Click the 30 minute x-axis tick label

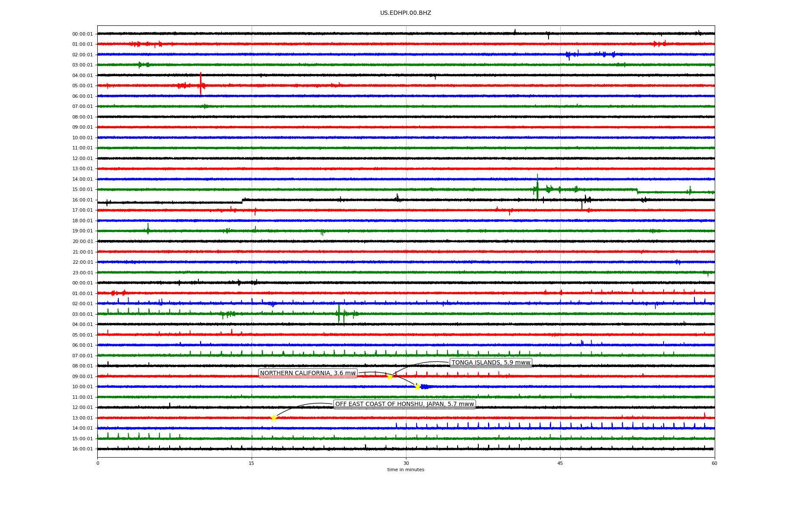coord(406,463)
